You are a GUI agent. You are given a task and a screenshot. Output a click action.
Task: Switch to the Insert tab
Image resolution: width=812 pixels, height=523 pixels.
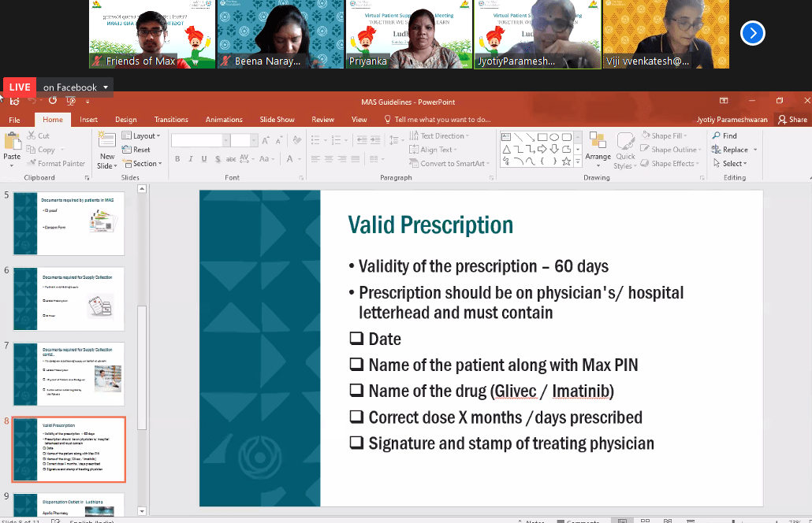pyautogui.click(x=88, y=120)
